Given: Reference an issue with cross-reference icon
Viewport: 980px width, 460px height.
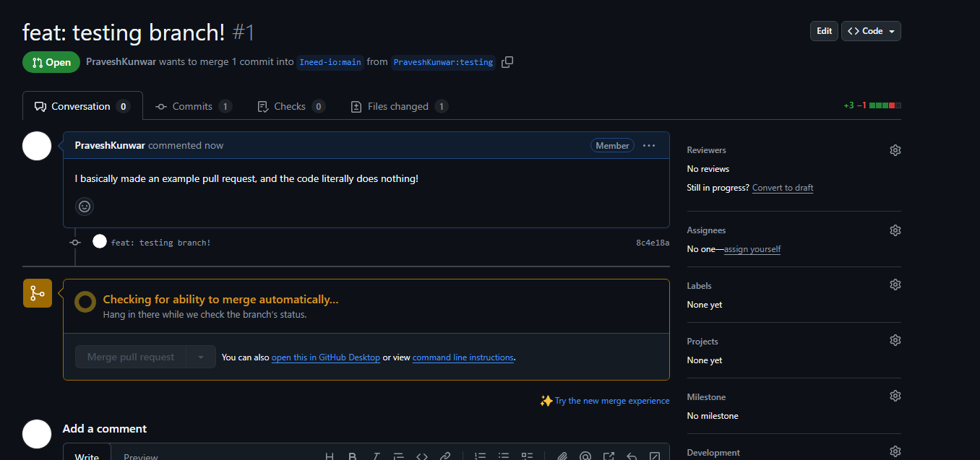Looking at the screenshot, I should pos(609,456).
